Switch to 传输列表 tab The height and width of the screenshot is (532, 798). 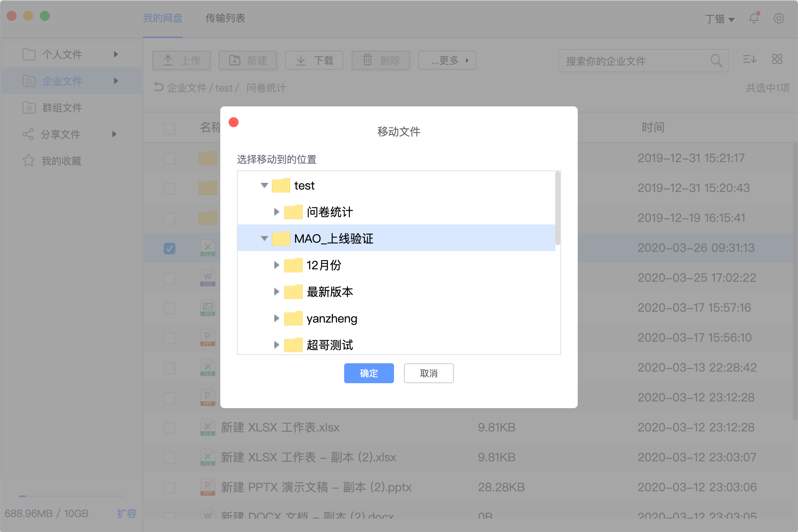click(x=225, y=18)
